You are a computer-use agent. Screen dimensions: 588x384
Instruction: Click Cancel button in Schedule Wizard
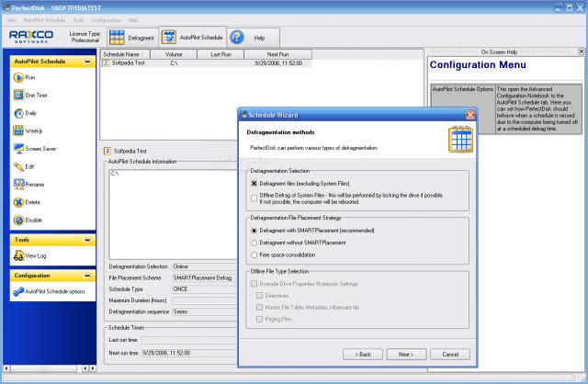coord(450,355)
